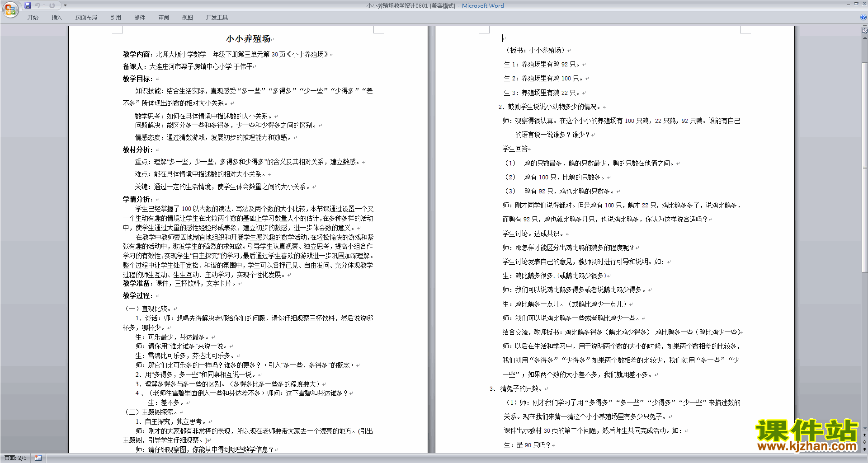Screen dimensions: 868x463
Task: Click the line 3、猜兔子的只数
Action: tap(516, 388)
